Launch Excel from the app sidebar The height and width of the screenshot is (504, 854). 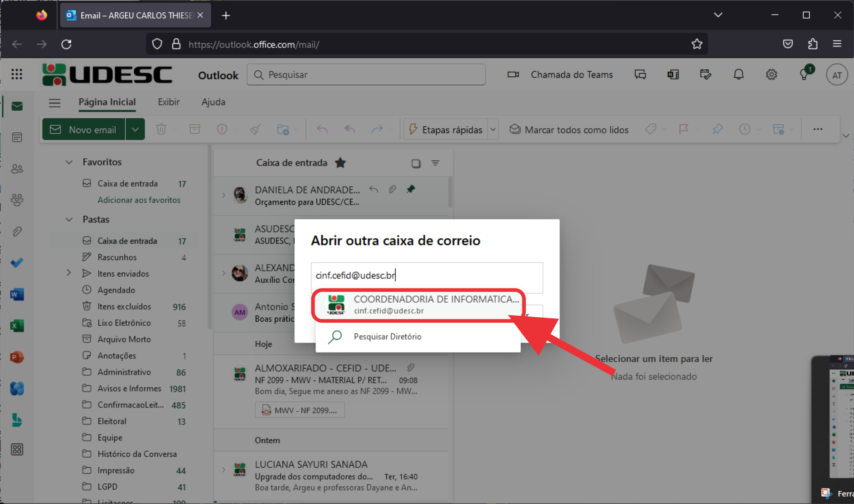17,326
